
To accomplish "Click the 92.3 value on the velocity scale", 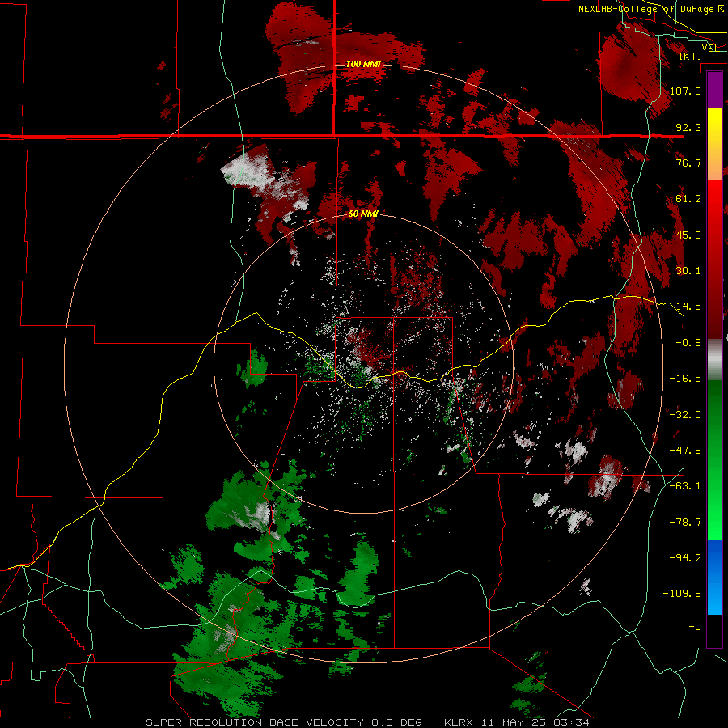I will click(x=688, y=127).
